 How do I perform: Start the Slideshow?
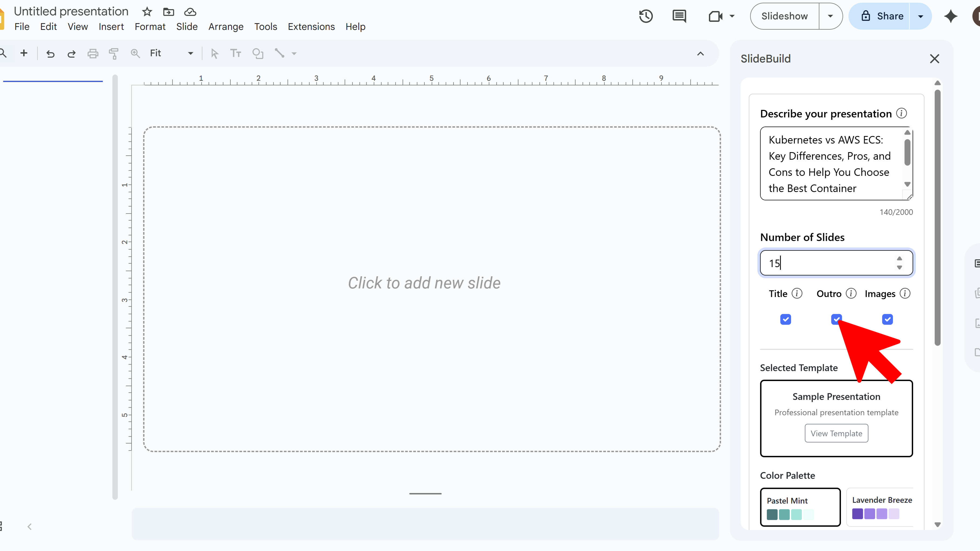coord(784,16)
